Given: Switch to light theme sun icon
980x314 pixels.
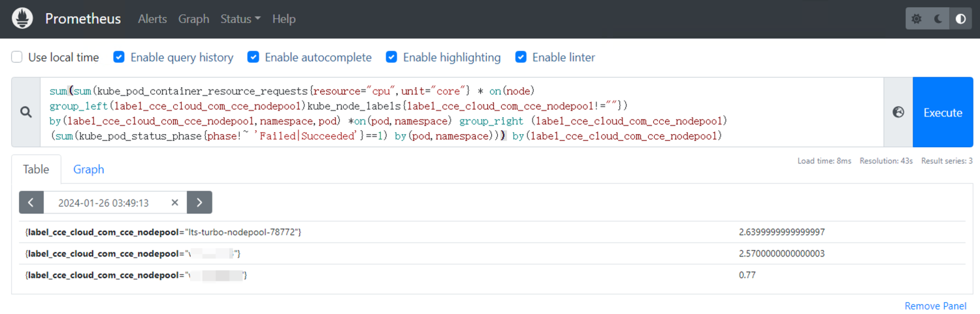Looking at the screenshot, I should tap(917, 19).
